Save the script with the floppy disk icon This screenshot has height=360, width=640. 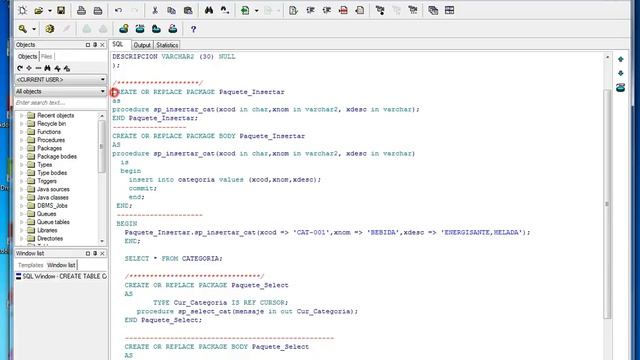point(61,11)
